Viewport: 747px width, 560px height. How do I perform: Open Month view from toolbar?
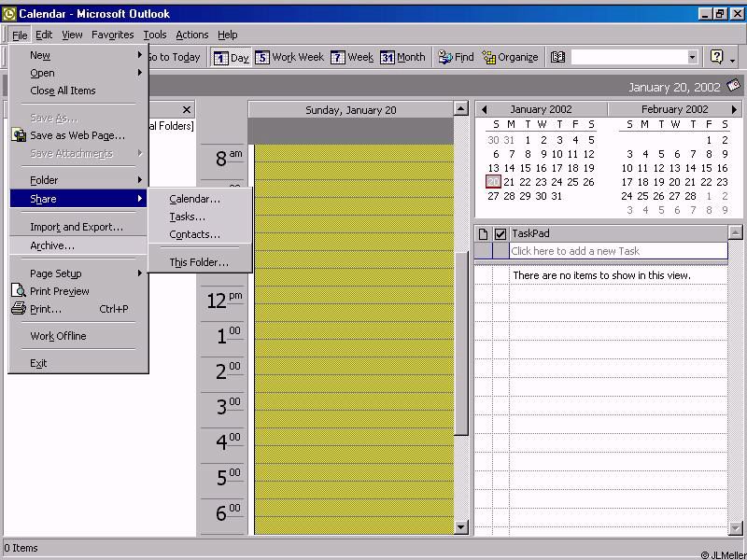point(387,58)
